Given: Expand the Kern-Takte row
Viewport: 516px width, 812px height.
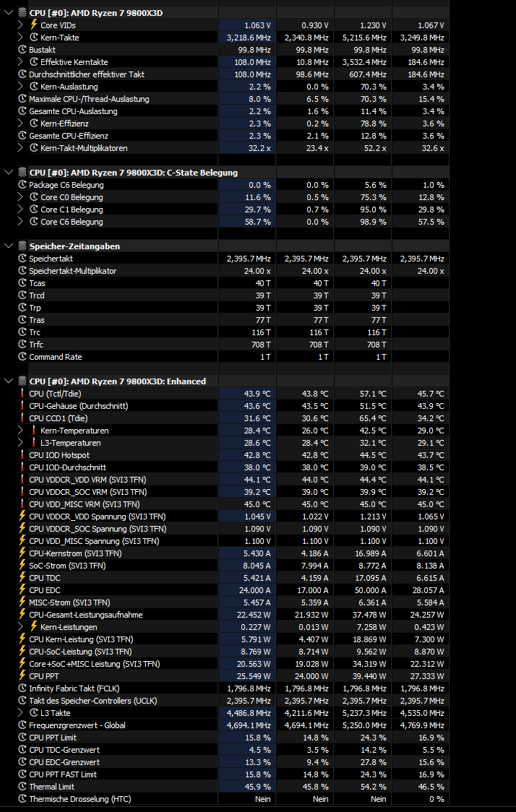Looking at the screenshot, I should [x=20, y=38].
